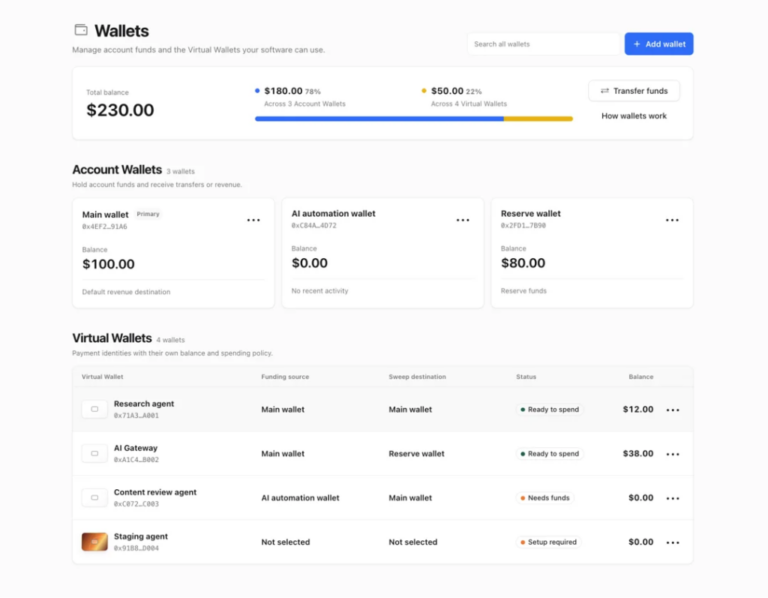The image size is (768, 598).
Task: Click the blue dot beside $180.00
Action: click(x=257, y=91)
